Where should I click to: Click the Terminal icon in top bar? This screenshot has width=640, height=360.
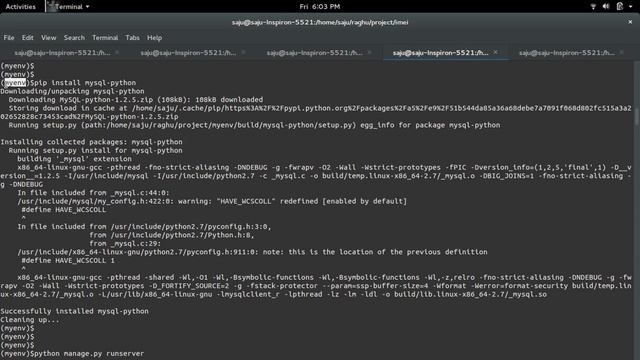tap(51, 6)
